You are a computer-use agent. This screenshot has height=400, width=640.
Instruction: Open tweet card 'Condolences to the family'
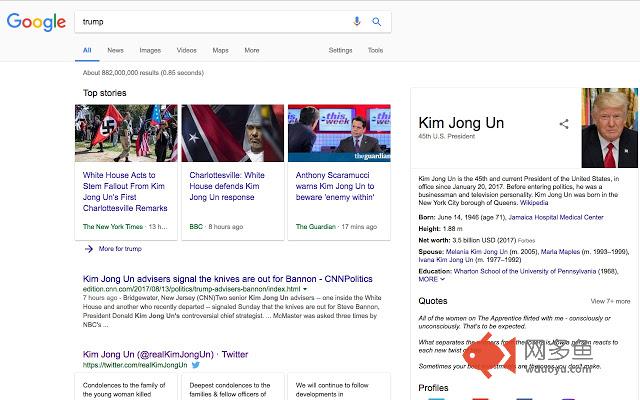(x=126, y=386)
